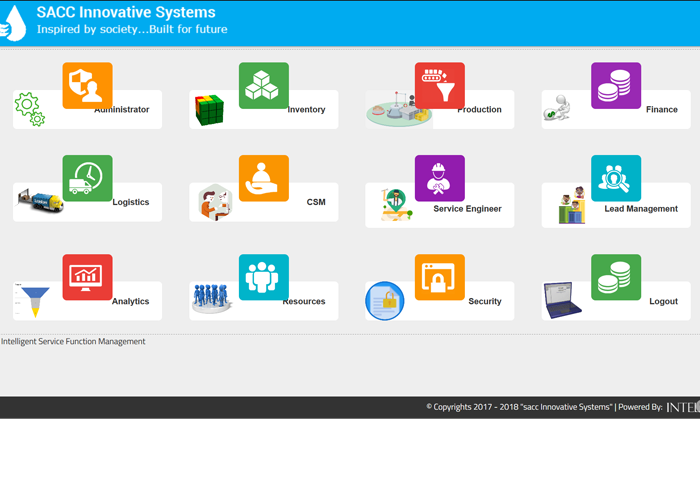This screenshot has width=700, height=500.
Task: Click the red Analytics chart icon
Action: [87, 277]
